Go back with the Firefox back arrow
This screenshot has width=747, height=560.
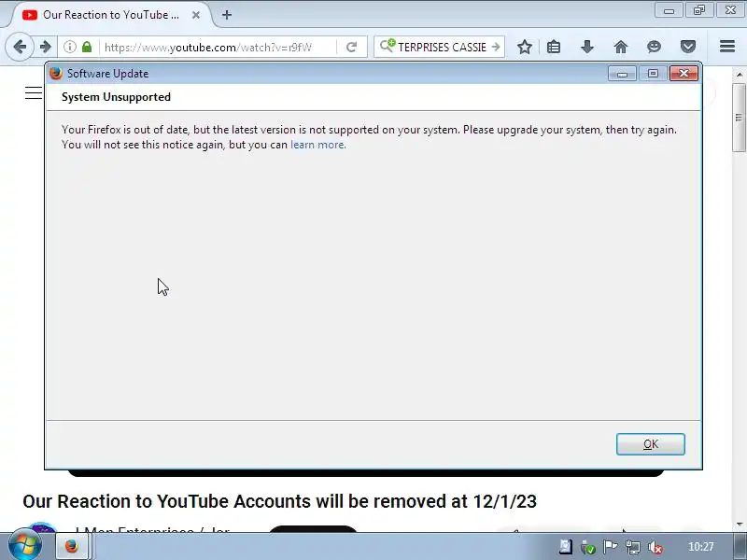(x=20, y=47)
